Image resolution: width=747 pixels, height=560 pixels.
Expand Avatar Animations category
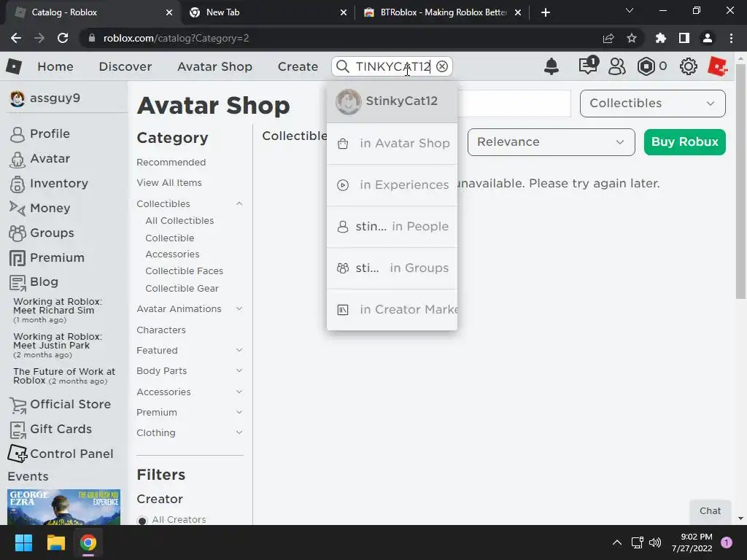coord(239,309)
